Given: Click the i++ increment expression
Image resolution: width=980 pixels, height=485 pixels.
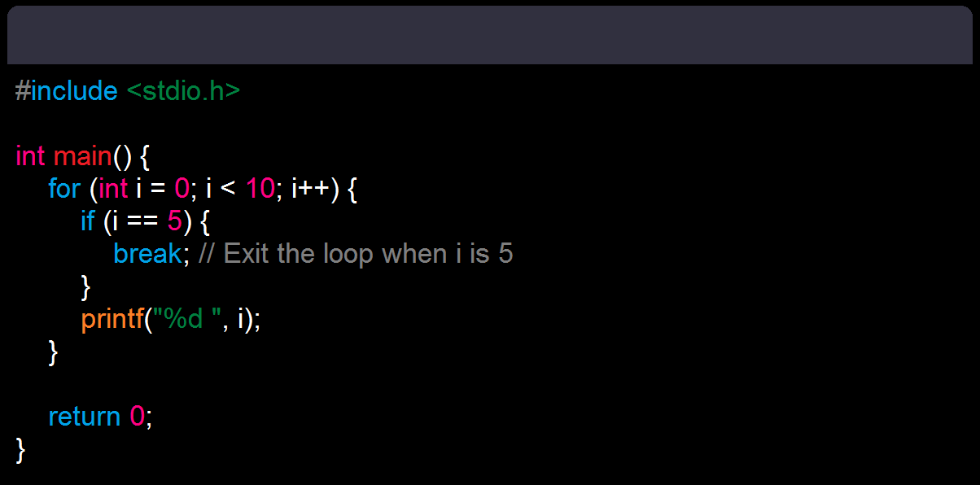Looking at the screenshot, I should pyautogui.click(x=310, y=188).
